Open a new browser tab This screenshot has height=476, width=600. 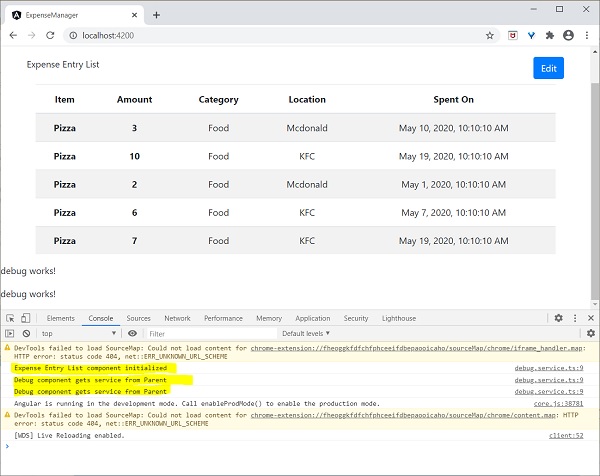click(156, 14)
